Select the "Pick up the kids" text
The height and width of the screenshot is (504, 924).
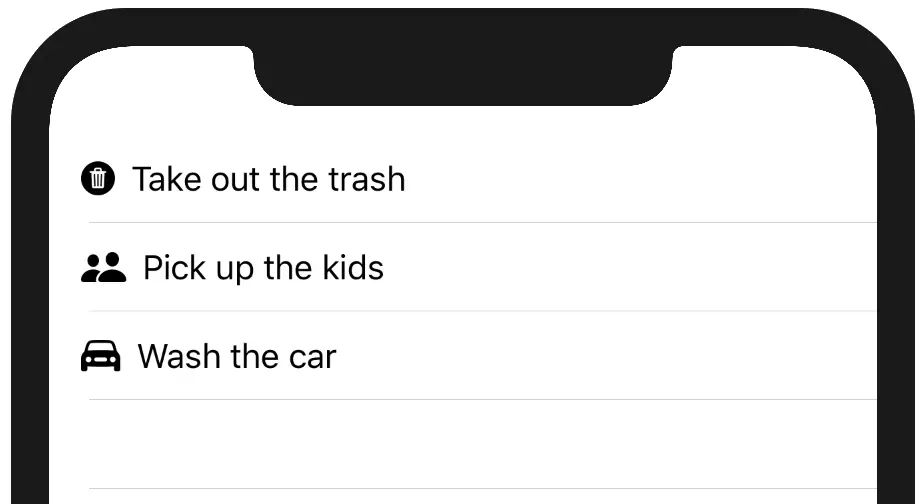point(263,268)
